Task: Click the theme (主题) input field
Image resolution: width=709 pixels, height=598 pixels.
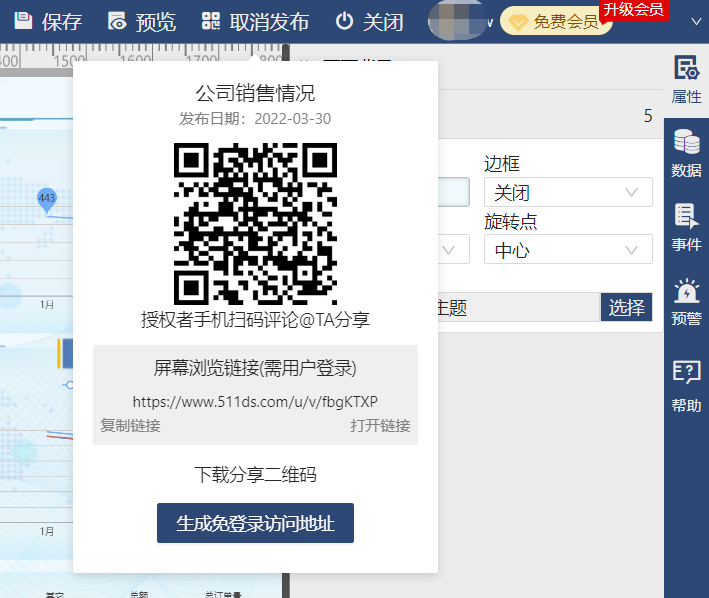Action: click(519, 307)
